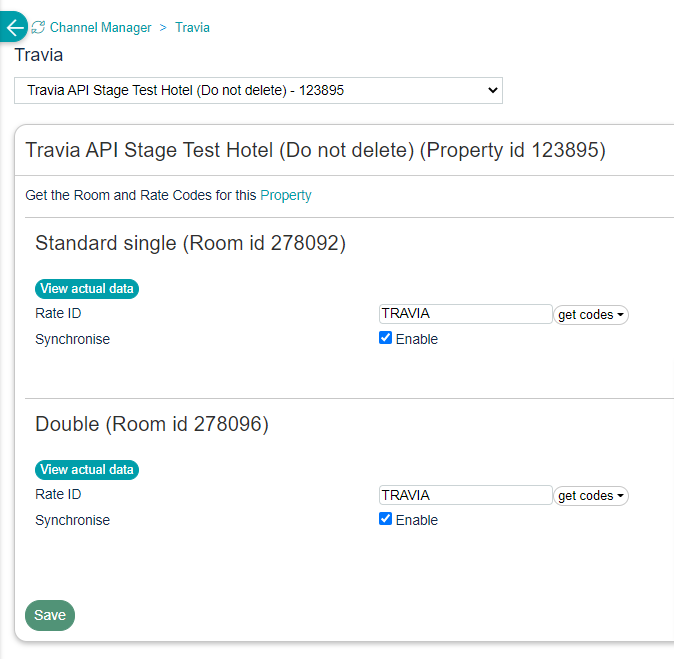The width and height of the screenshot is (674, 659).
Task: View actual data for Double room
Action: (x=87, y=470)
